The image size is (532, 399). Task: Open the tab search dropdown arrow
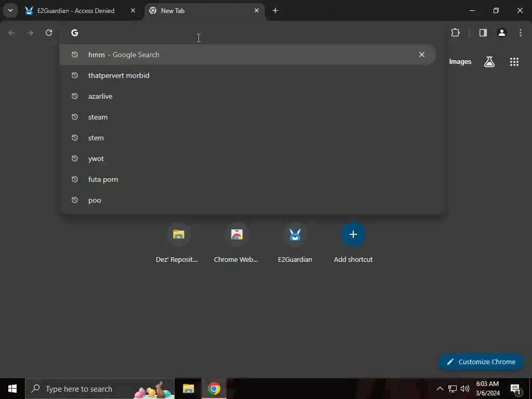point(10,10)
